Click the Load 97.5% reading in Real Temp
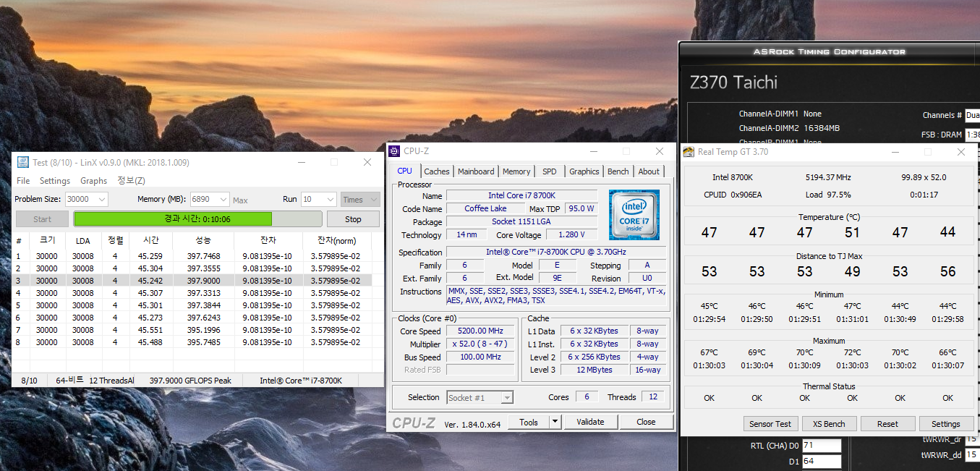This screenshot has width=980, height=471. click(x=828, y=195)
